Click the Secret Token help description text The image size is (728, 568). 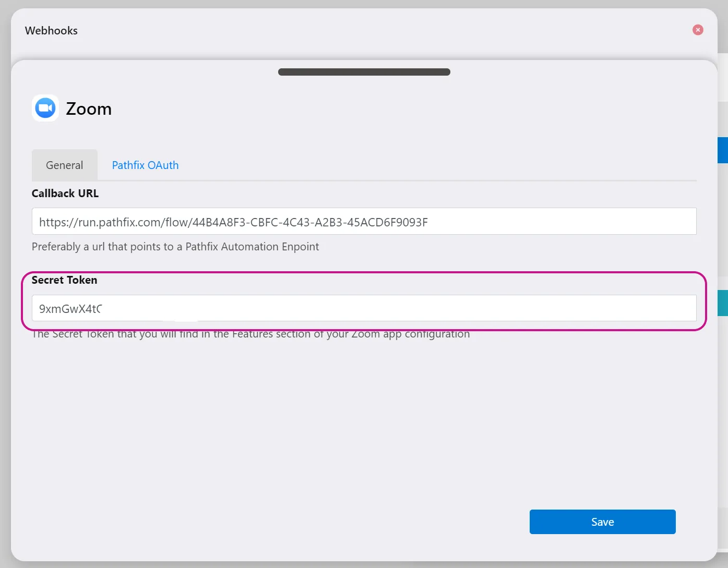(251, 334)
